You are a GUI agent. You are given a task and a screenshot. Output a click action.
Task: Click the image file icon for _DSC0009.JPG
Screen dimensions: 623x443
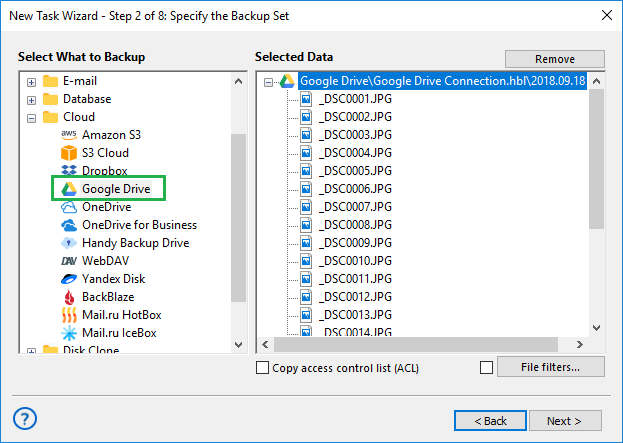[x=306, y=243]
